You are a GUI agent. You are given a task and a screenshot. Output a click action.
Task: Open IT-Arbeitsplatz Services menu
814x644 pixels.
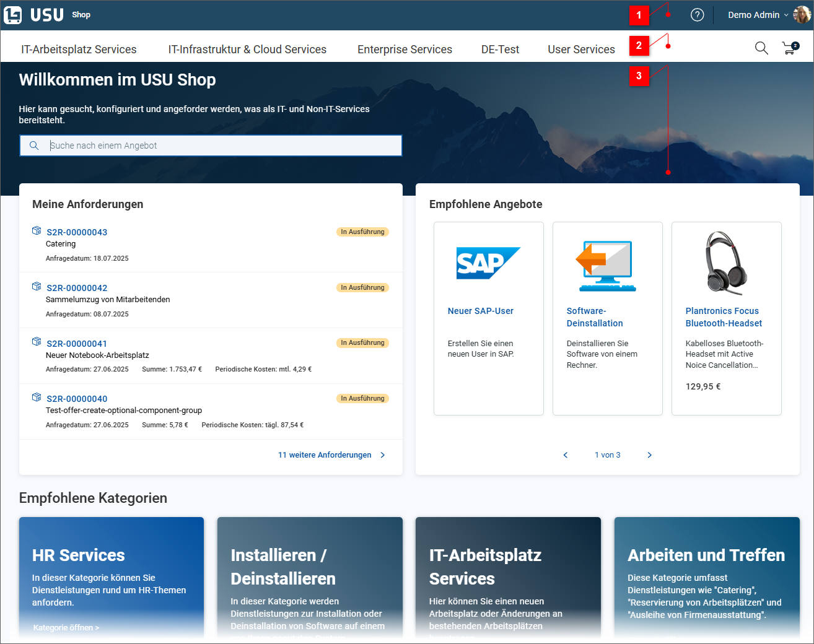[x=79, y=50]
